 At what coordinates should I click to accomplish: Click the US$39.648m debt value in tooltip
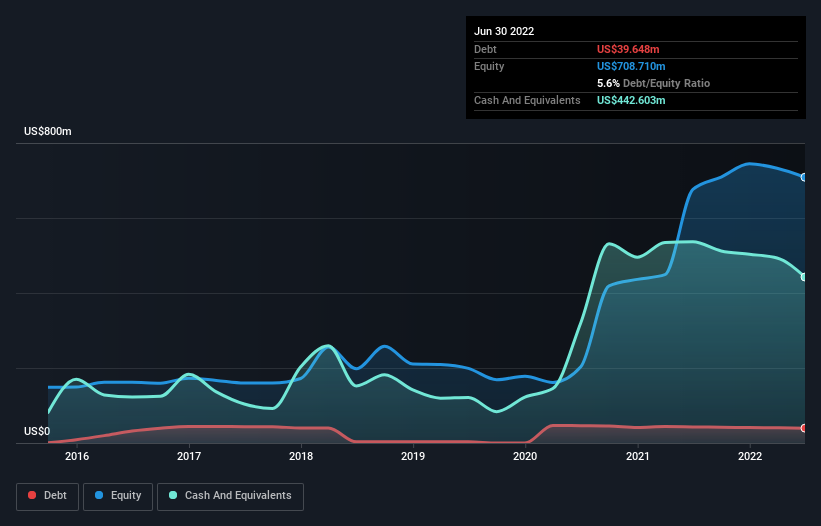pos(628,49)
